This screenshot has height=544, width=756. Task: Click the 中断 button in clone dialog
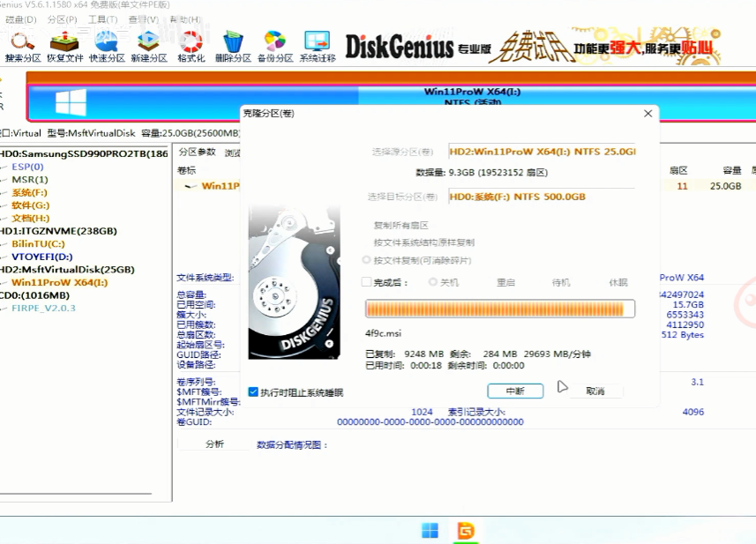515,391
